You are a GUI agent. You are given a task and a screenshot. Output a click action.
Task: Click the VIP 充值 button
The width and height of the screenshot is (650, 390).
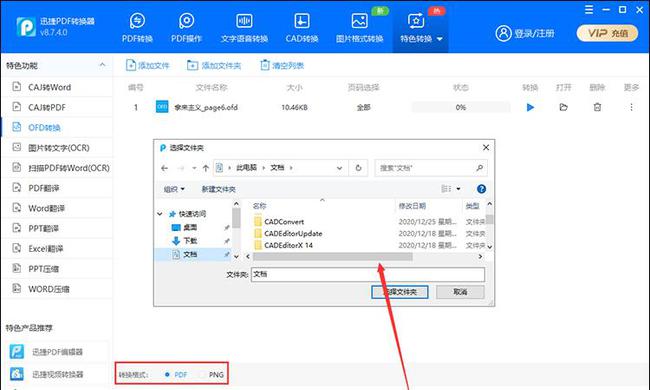tap(607, 33)
